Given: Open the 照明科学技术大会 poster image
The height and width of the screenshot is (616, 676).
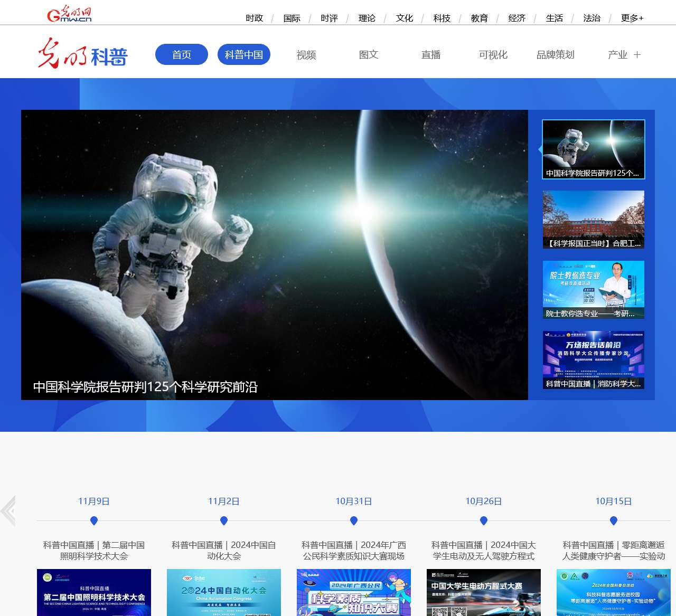Looking at the screenshot, I should [94, 592].
